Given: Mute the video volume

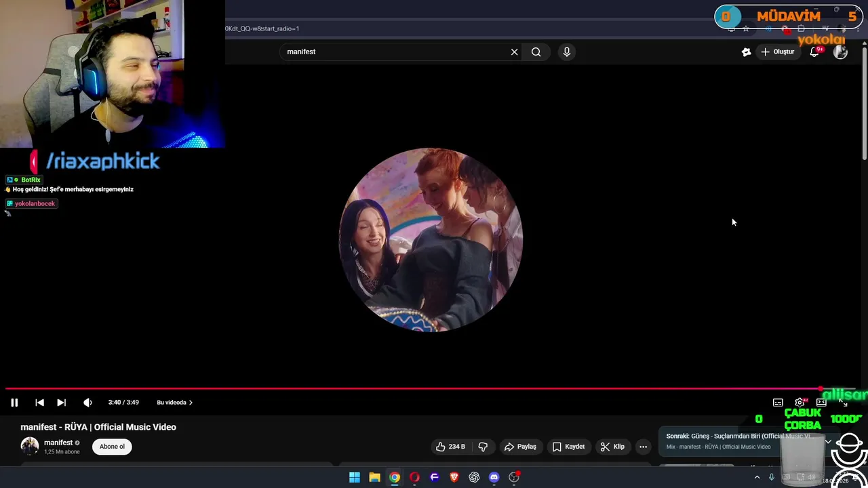Looking at the screenshot, I should [x=87, y=403].
